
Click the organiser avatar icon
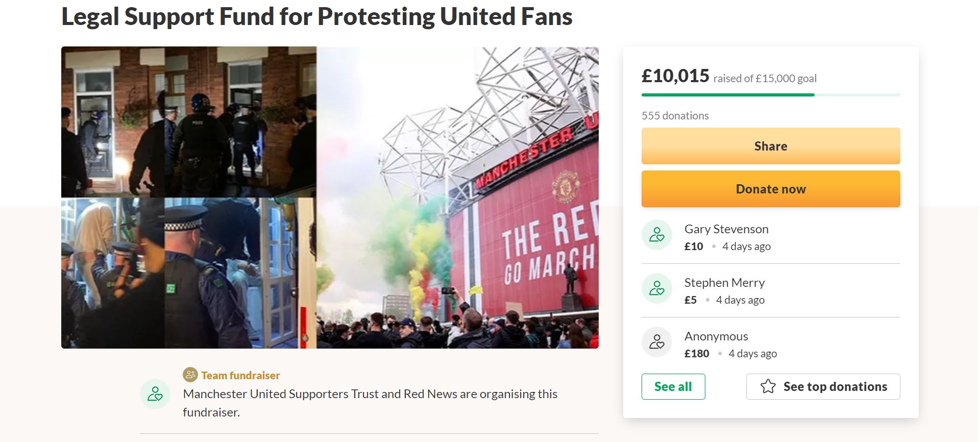click(155, 394)
